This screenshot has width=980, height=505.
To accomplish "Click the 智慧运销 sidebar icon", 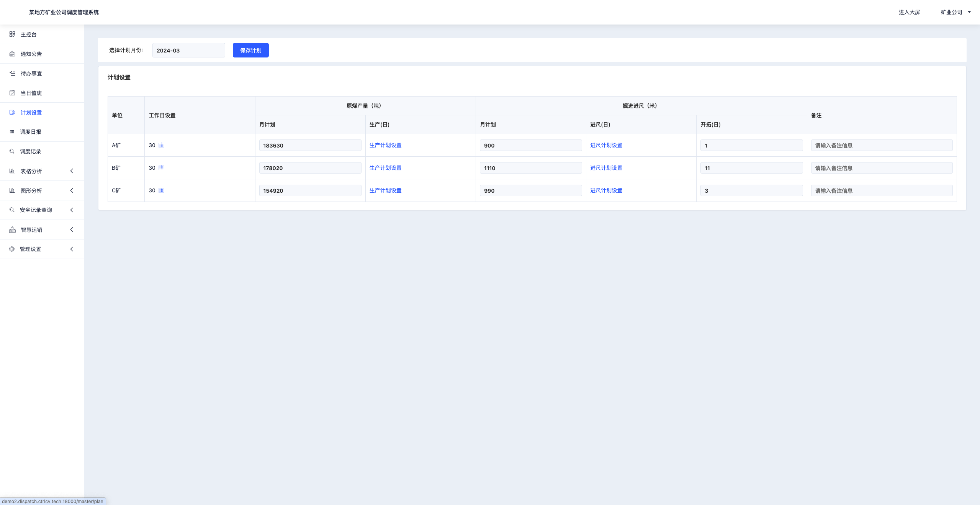I will coord(12,230).
